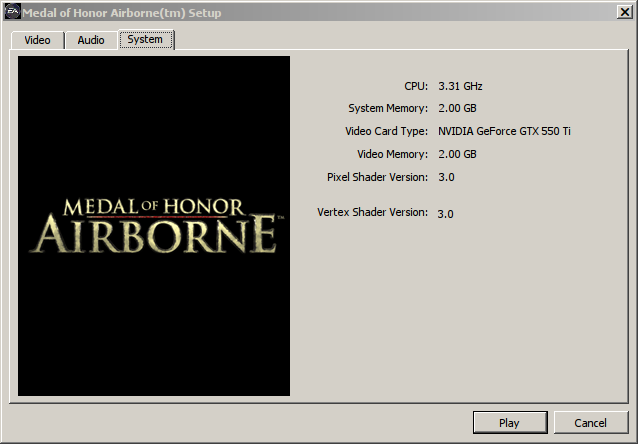
Task: Select the CPU value 3.31 GHz
Action: [x=460, y=86]
